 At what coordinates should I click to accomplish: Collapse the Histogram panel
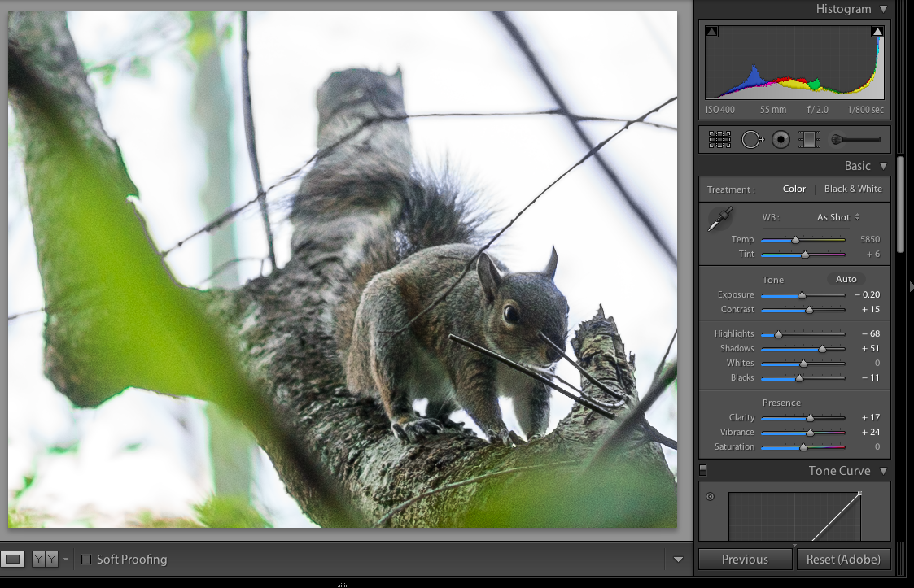pyautogui.click(x=884, y=9)
